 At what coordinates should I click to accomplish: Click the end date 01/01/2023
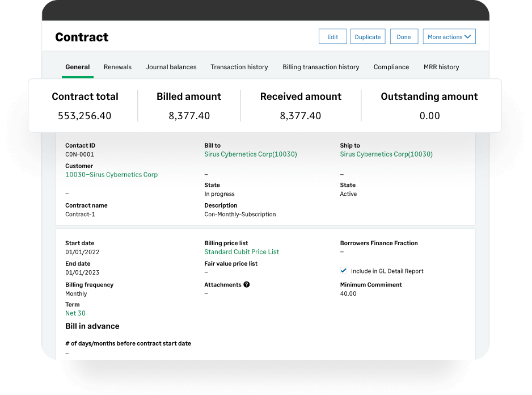click(x=82, y=272)
